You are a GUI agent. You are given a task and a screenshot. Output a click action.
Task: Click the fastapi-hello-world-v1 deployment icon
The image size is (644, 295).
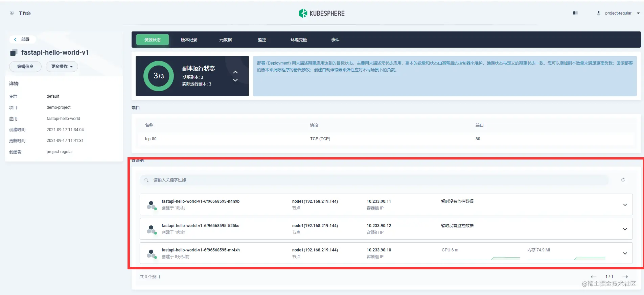(x=14, y=53)
